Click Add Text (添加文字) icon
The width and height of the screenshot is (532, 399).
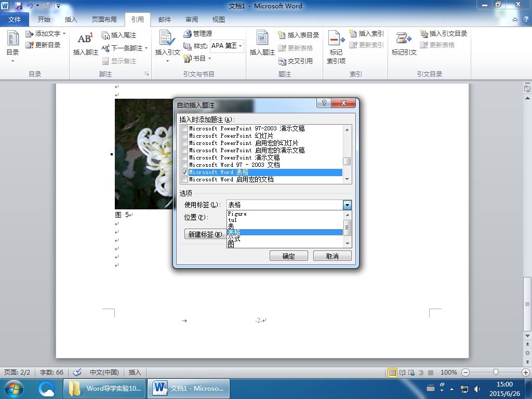[x=29, y=34]
